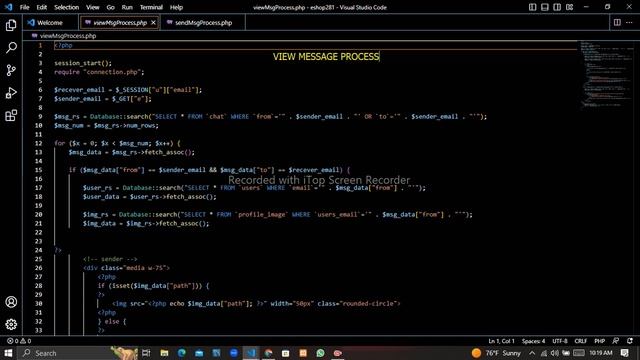Open the Extensions view

point(11,116)
